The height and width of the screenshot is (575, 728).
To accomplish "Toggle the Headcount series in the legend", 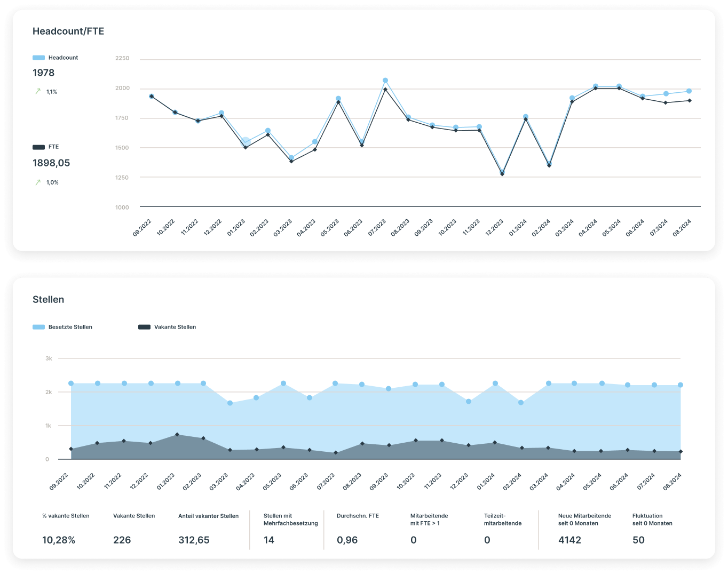I will [x=56, y=58].
